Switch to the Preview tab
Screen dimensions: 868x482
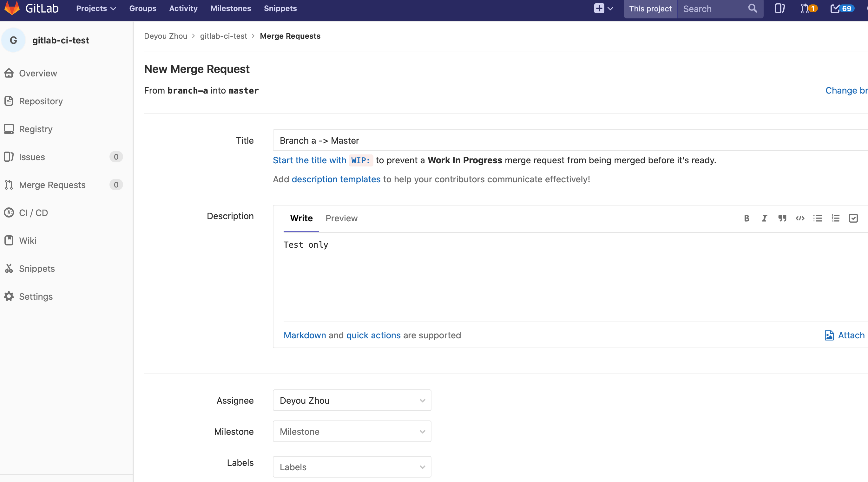[x=341, y=218]
